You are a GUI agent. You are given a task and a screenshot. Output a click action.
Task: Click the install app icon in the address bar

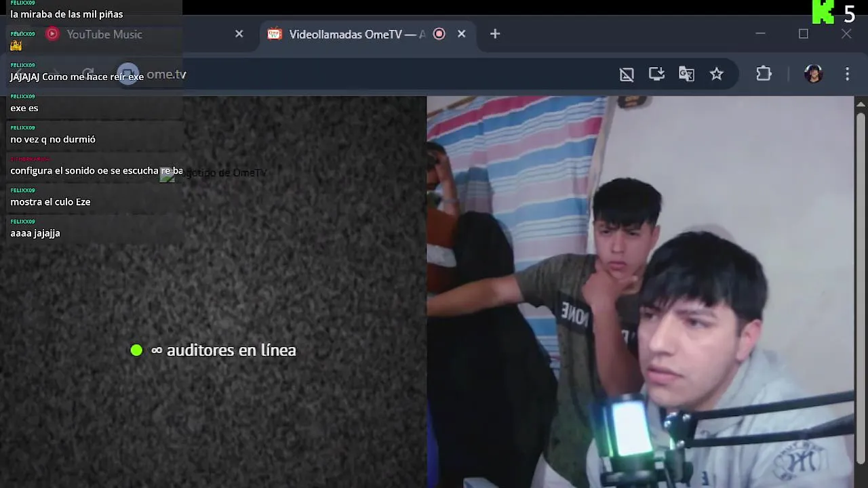pyautogui.click(x=656, y=75)
